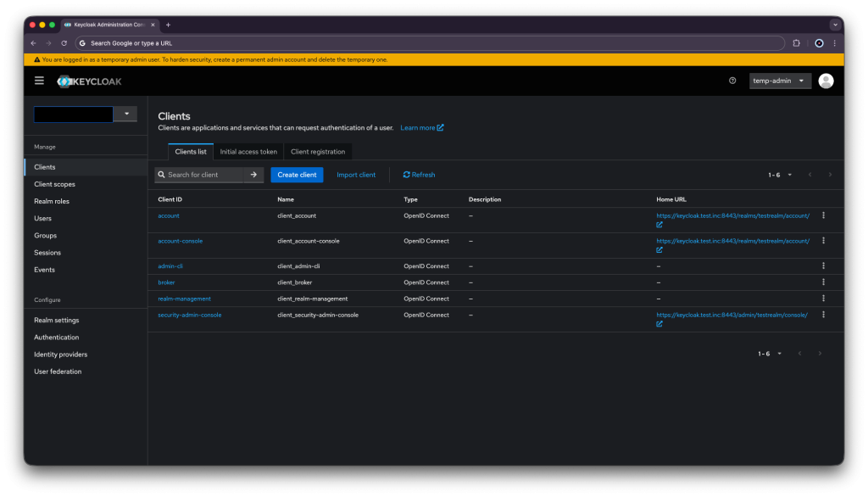Open the hamburger navigation menu icon
The height and width of the screenshot is (497, 868).
39,81
